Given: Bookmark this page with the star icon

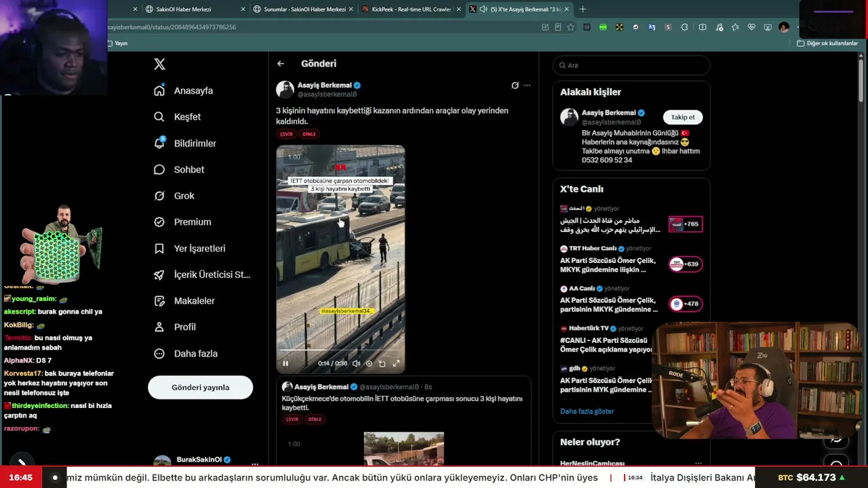Looking at the screenshot, I should 571,27.
